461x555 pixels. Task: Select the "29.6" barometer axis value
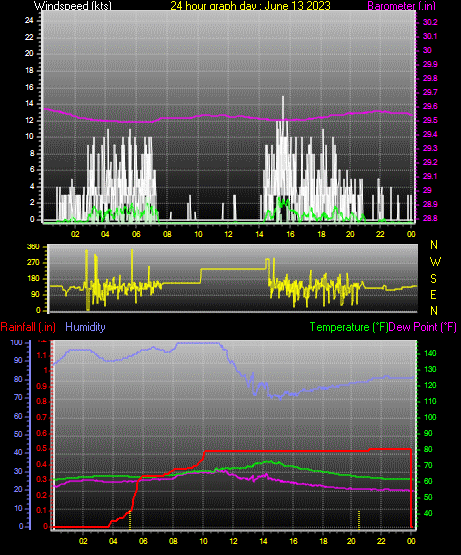430,106
